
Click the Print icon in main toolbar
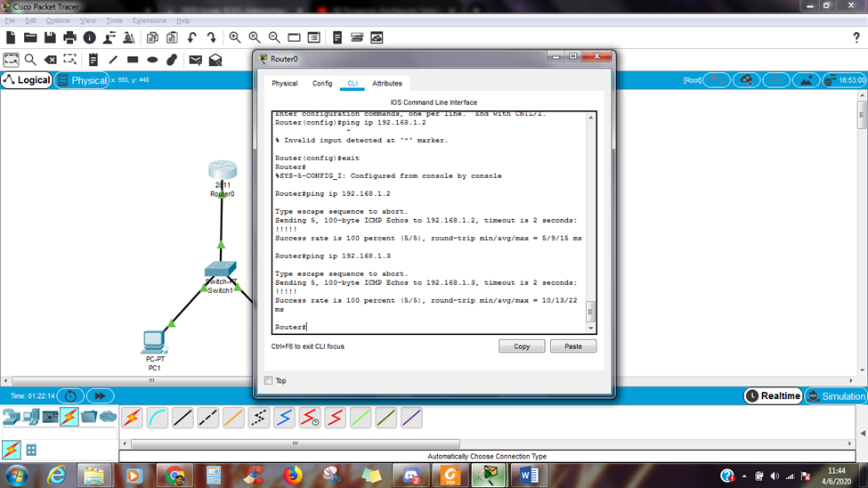pyautogui.click(x=69, y=37)
